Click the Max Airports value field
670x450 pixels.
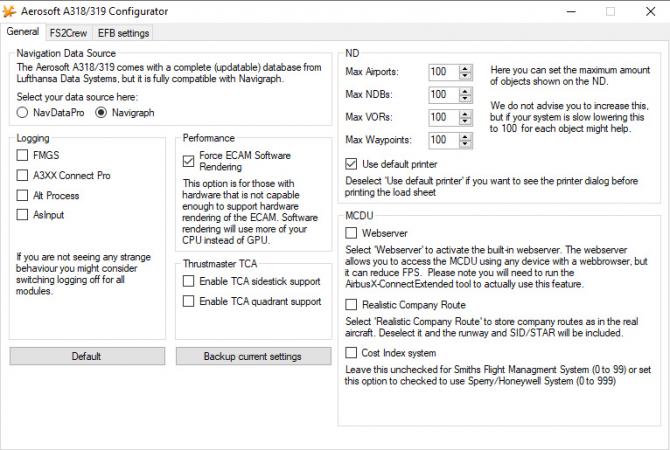point(444,72)
